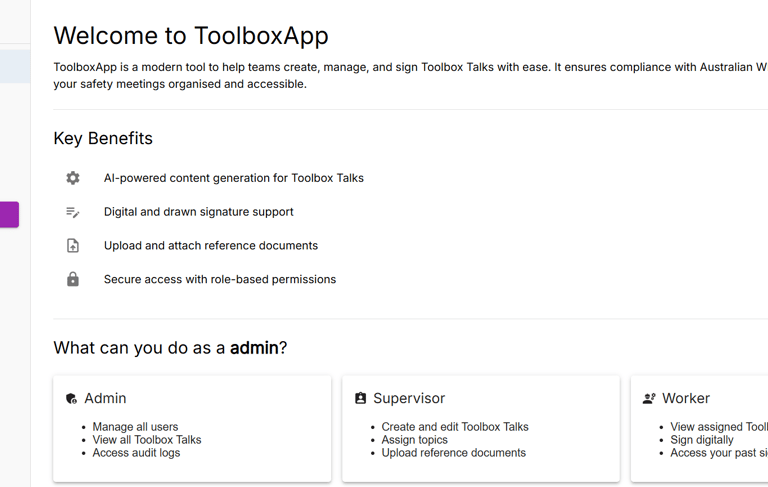Open the Admin role card
Screen dimensions: 768x487
pos(192,429)
